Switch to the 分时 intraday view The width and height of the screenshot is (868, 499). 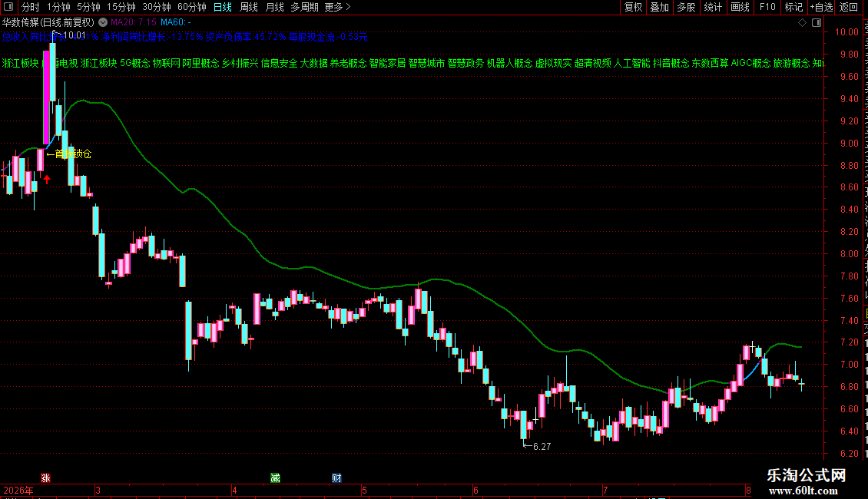pyautogui.click(x=30, y=7)
